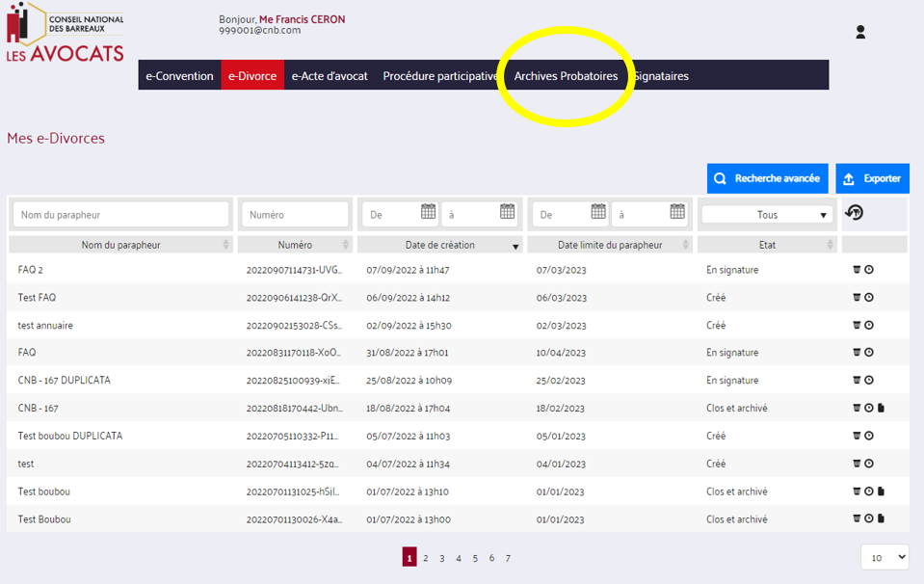Open the "Test FAQ" parapheur name

pos(37,298)
